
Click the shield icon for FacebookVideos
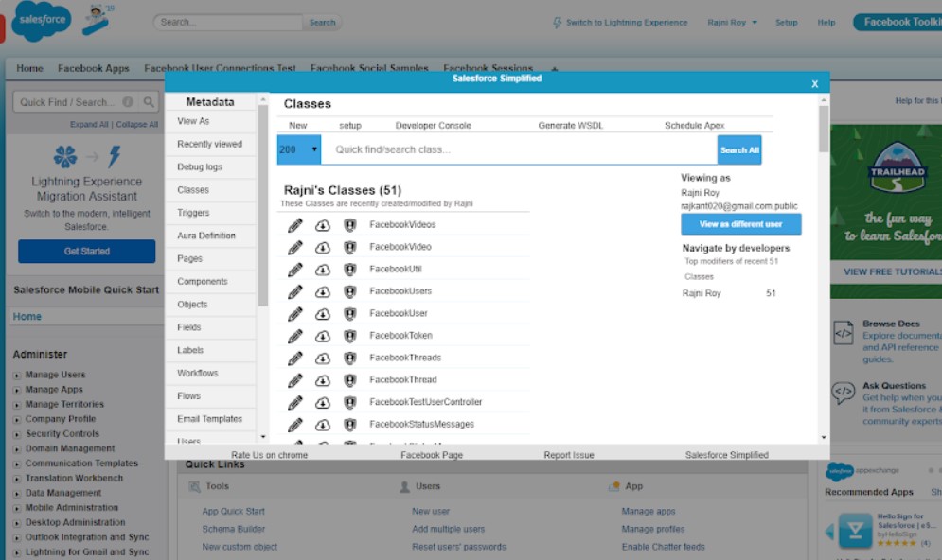[349, 225]
